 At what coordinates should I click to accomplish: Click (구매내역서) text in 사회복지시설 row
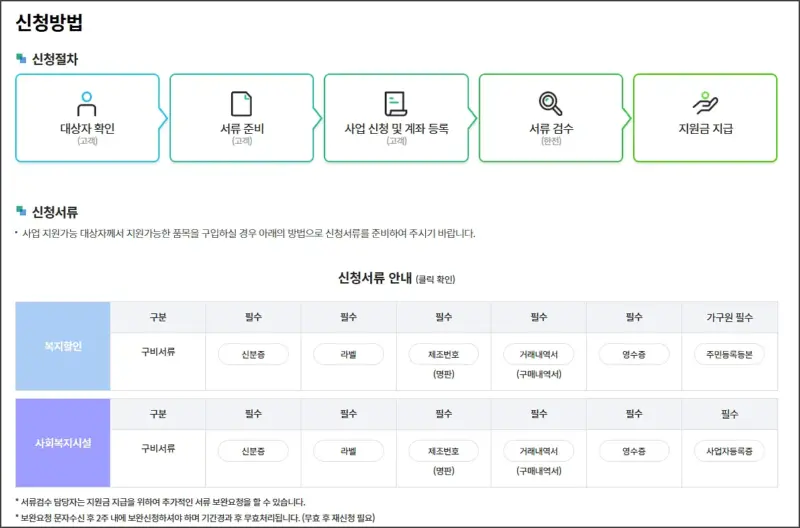[x=539, y=471]
